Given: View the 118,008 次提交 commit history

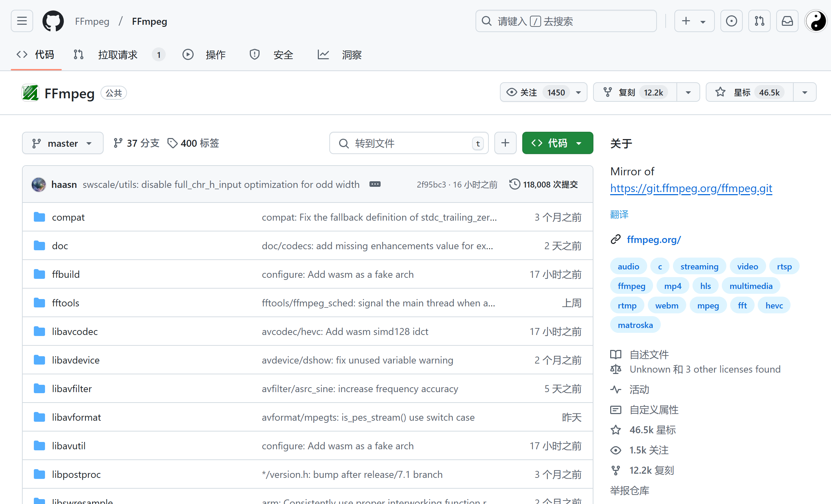Looking at the screenshot, I should pos(544,184).
